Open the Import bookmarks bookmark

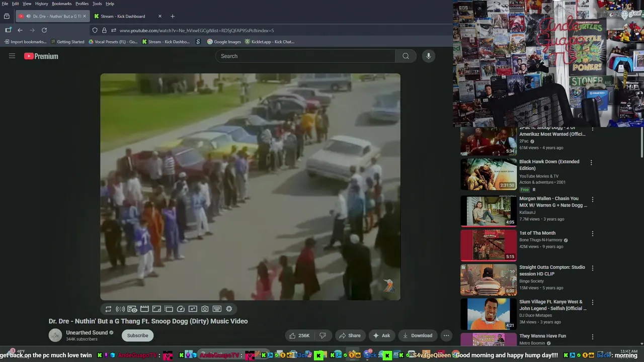(25, 42)
